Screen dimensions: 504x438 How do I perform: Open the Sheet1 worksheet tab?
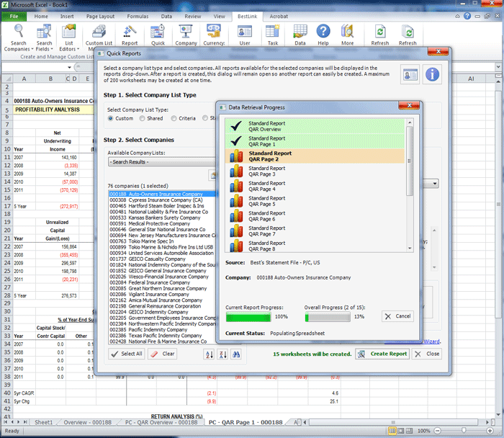pyautogui.click(x=43, y=422)
